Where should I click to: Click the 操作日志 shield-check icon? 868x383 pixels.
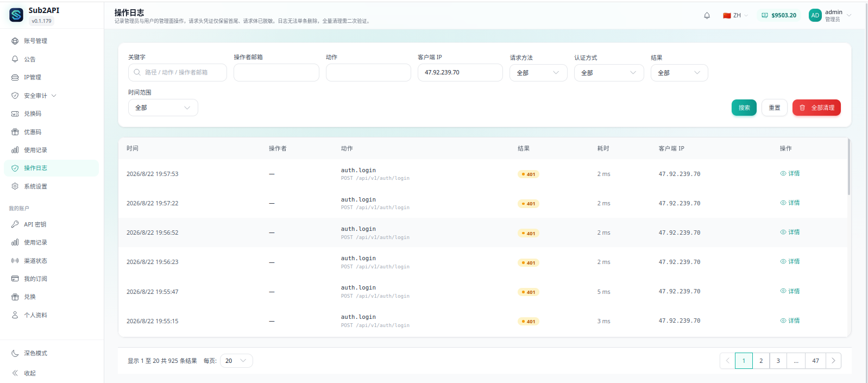15,168
